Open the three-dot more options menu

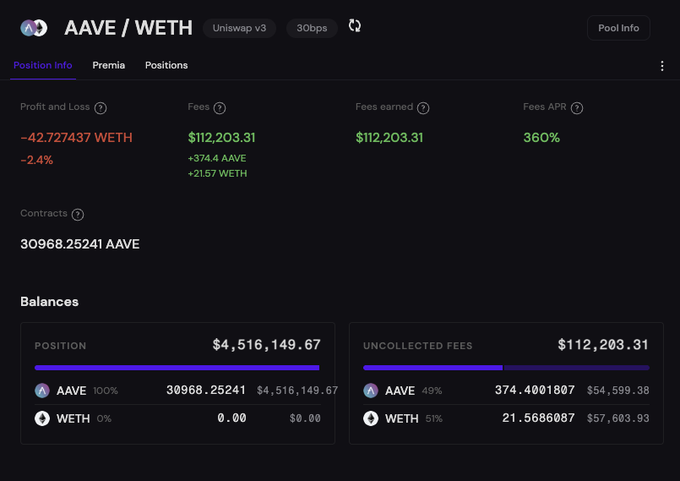662,66
